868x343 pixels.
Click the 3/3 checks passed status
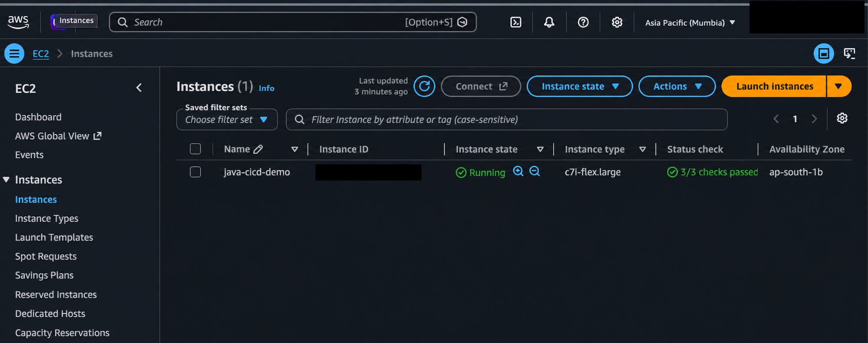coord(712,172)
